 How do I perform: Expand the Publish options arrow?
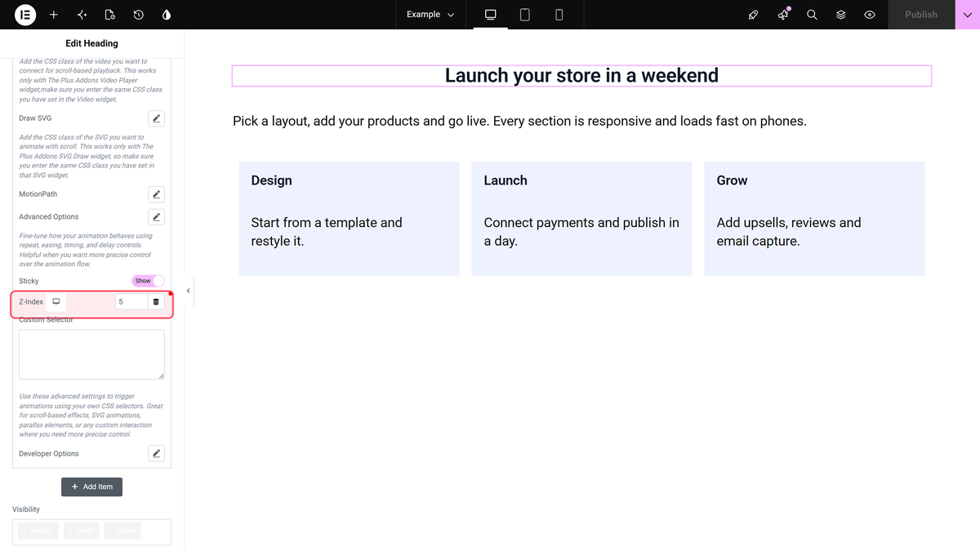(968, 15)
